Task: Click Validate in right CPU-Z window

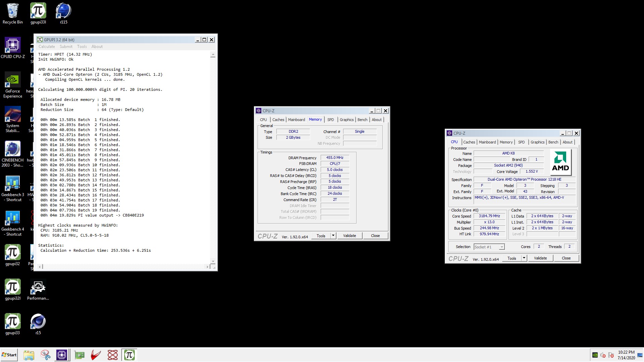Action: 540,258
